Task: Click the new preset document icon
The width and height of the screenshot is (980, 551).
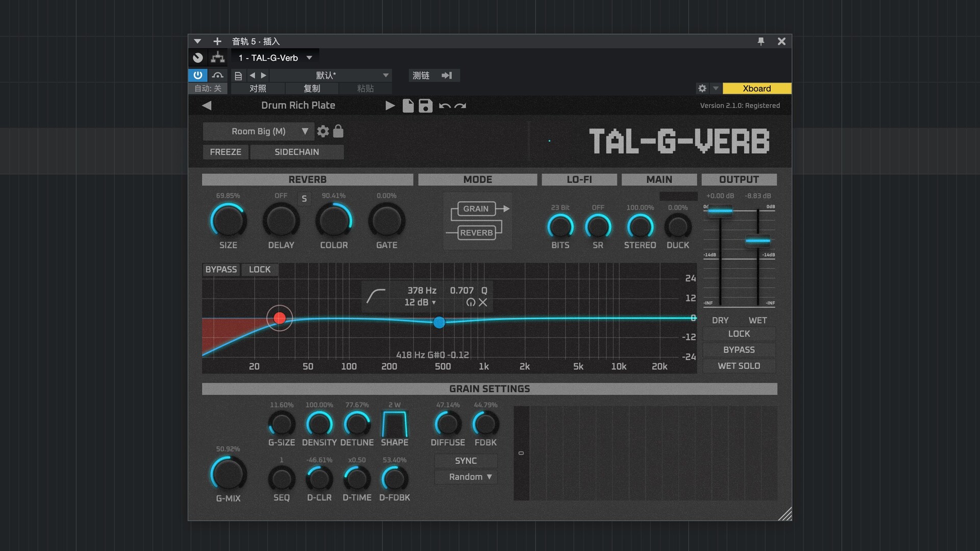Action: click(408, 106)
